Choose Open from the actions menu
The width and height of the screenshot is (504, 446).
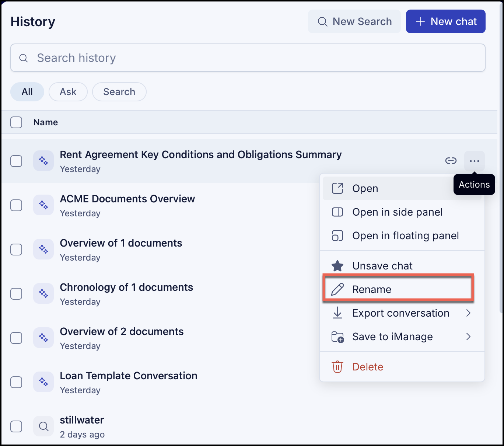click(402, 188)
